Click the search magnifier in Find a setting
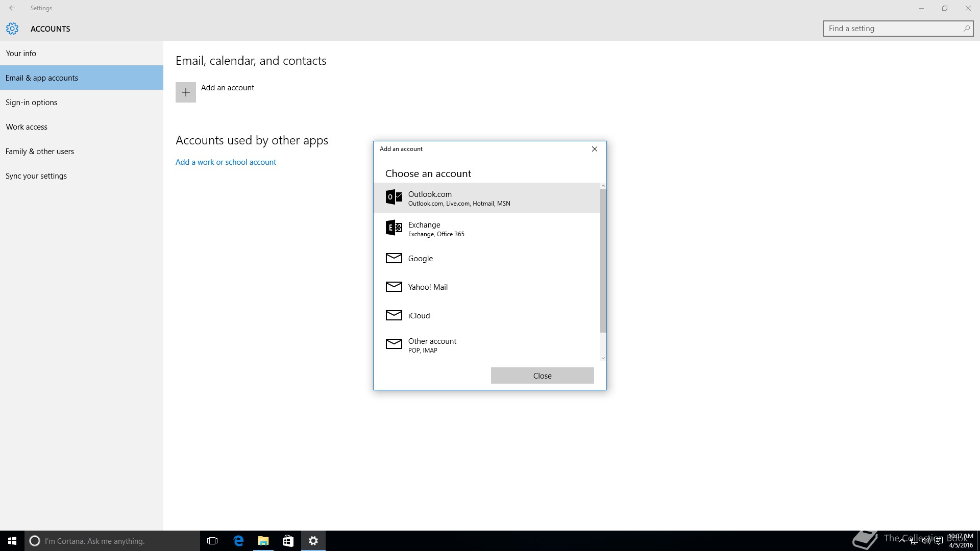This screenshot has width=980, height=551. click(966, 29)
